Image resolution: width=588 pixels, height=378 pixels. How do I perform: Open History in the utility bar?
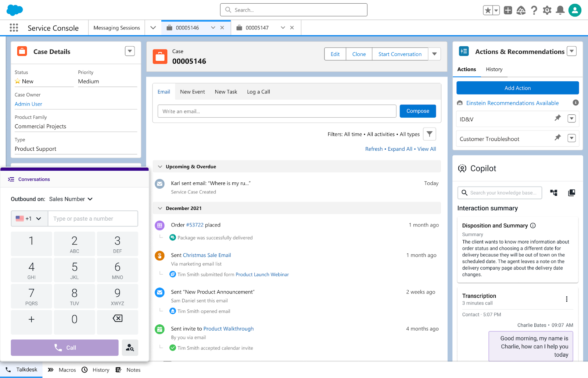coord(95,370)
